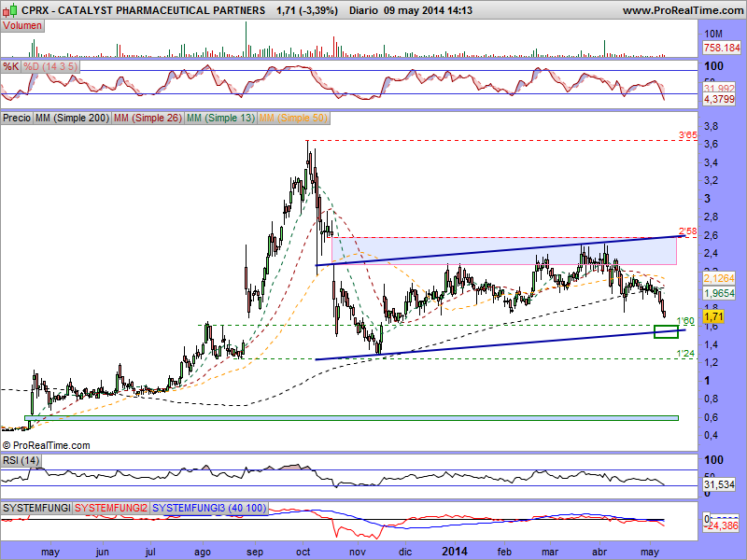Click the 1,71 (-3,39%) quote in header
747x560 pixels.
[x=307, y=10]
